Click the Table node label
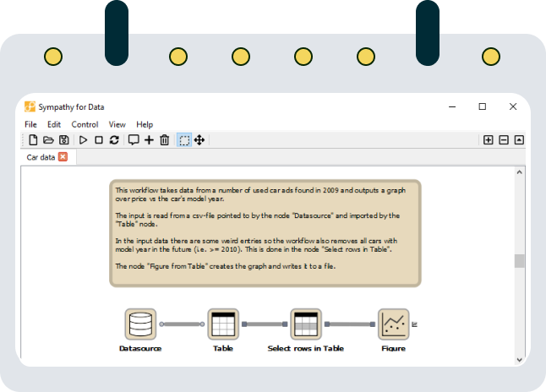Image resolution: width=546 pixels, height=392 pixels. point(223,348)
